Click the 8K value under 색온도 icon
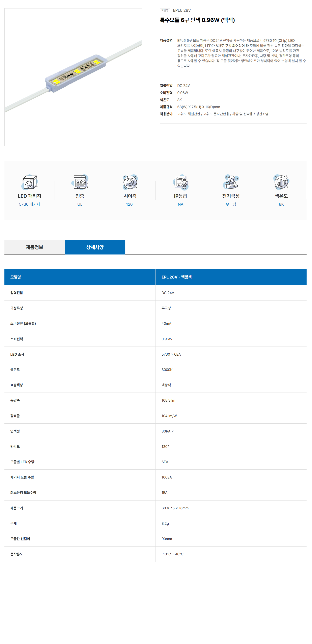This screenshot has width=312, height=644. 281,204
